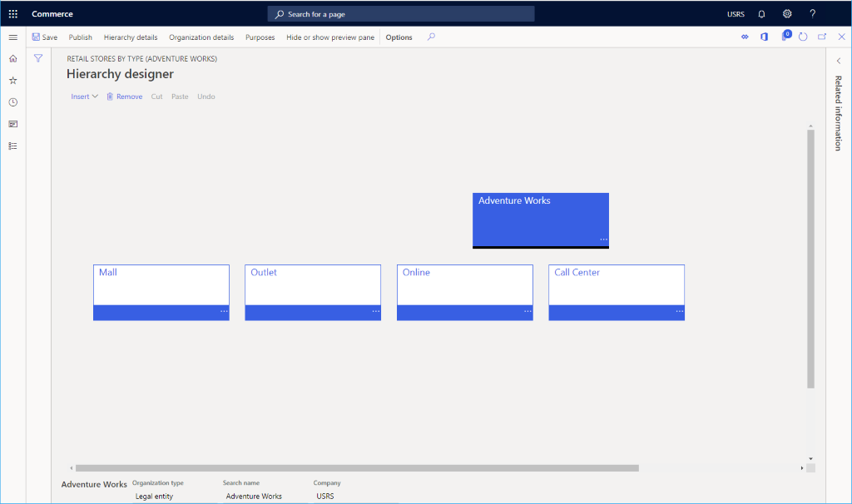
Task: Open Modules list icon in sidebar
Action: click(x=13, y=146)
